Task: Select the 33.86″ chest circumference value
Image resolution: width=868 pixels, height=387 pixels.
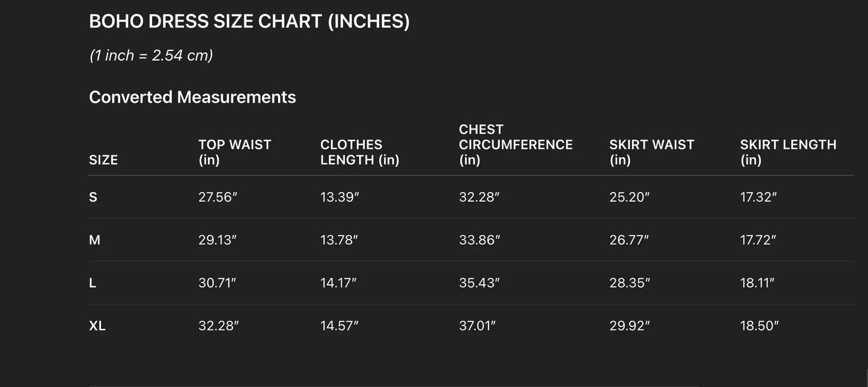Action: [x=479, y=240]
